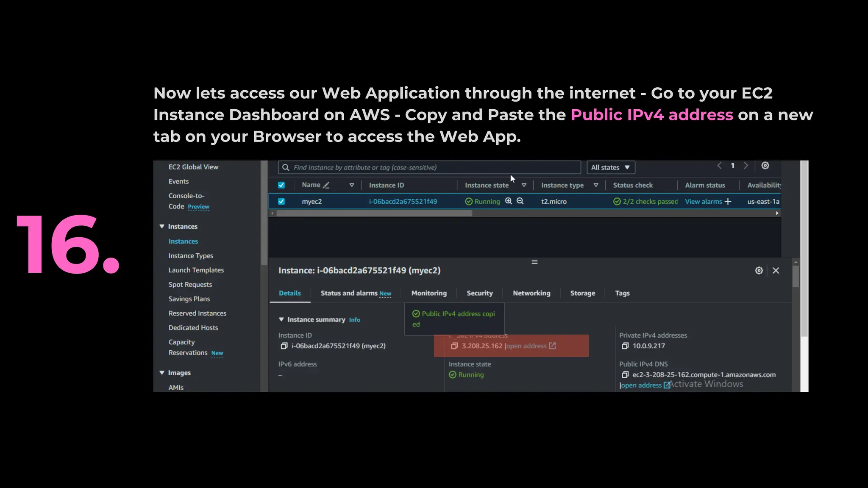This screenshot has height=488, width=868.
Task: Click the horizontal table scrollbar
Action: point(374,213)
